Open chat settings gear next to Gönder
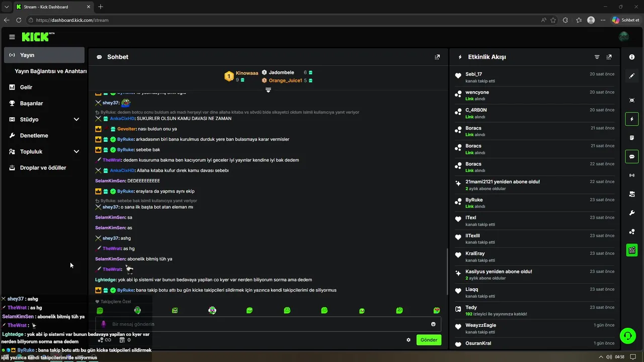 409,340
